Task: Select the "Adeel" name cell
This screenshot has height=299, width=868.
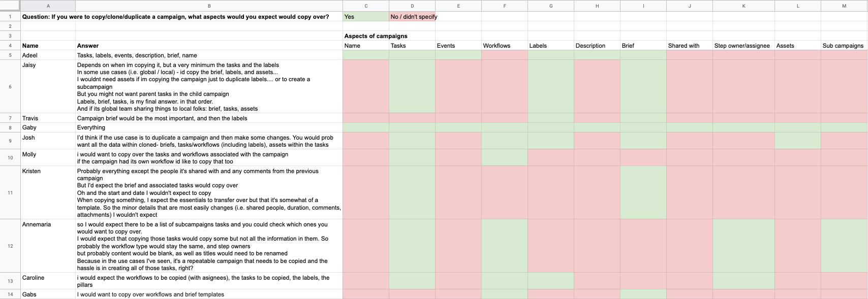Action: 48,55
